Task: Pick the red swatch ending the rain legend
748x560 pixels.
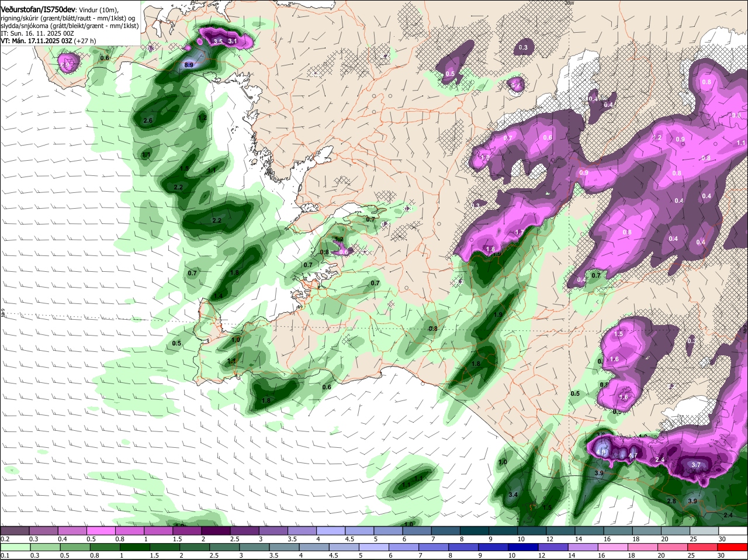Action: [733, 548]
